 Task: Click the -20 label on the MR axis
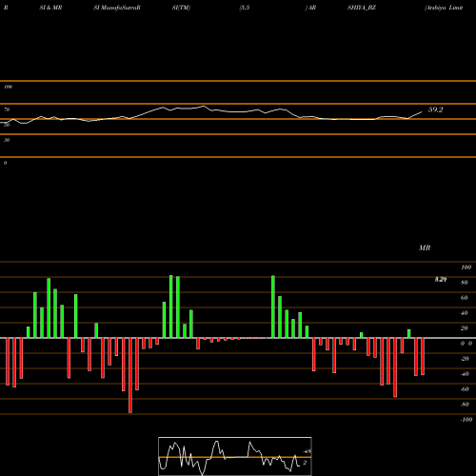465,359
